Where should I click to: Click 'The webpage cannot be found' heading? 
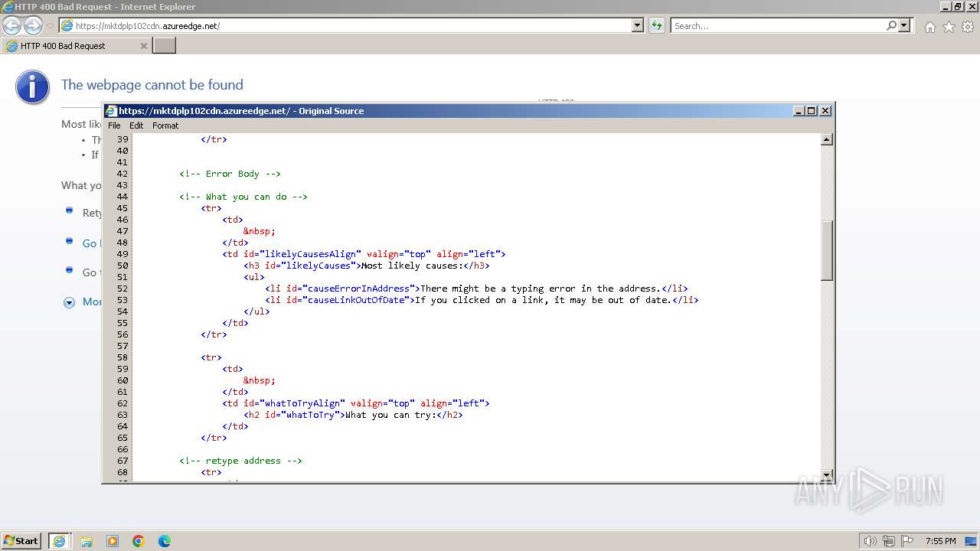(152, 85)
